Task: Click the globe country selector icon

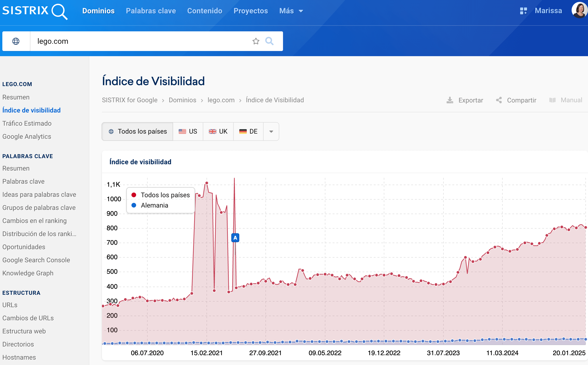Action: (x=16, y=41)
